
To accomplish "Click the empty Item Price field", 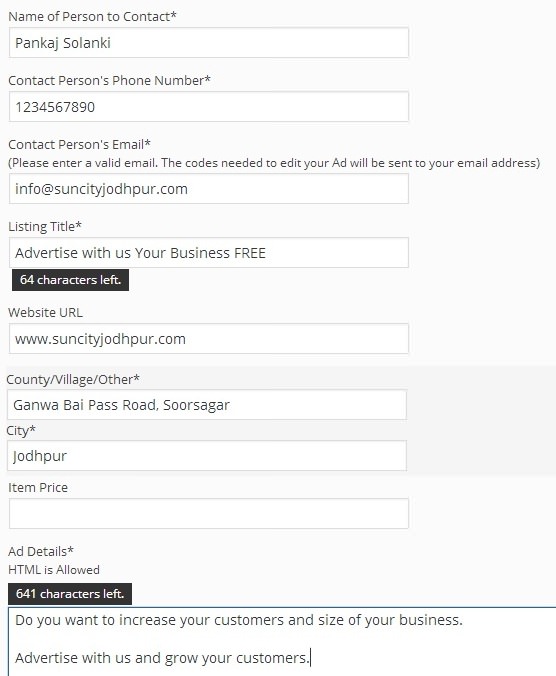I will point(209,513).
